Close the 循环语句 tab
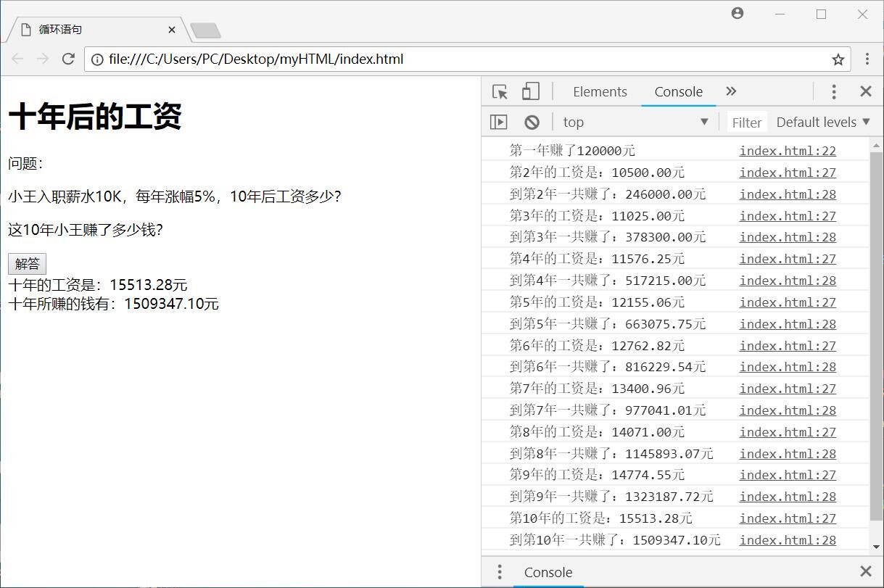884x588 pixels. pyautogui.click(x=172, y=30)
